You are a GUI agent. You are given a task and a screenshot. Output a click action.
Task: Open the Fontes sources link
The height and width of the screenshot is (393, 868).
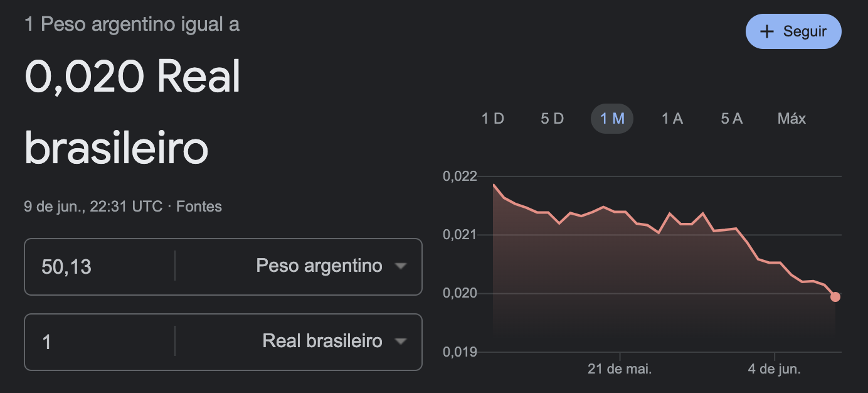pos(199,207)
